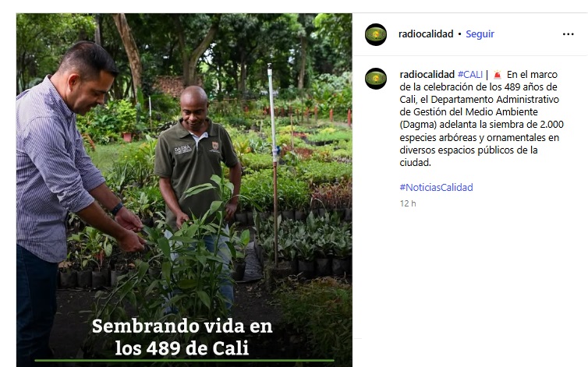The width and height of the screenshot is (588, 367).
Task: Click the black wristwatch on the man's arm
Action: pos(117,209)
